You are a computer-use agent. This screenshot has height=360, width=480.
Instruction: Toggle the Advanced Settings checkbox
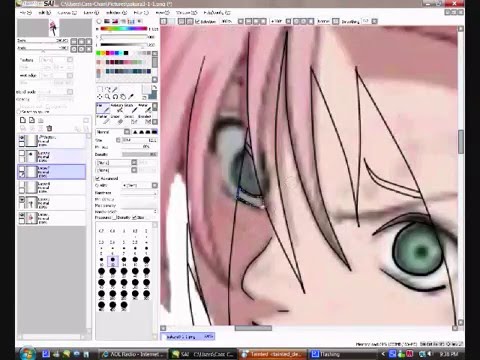pyautogui.click(x=98, y=179)
